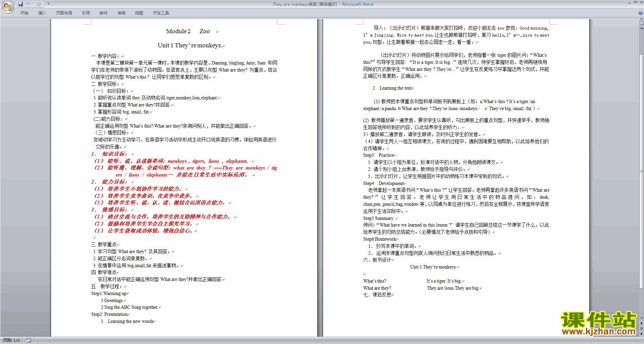Open the 开发工具 ribbon tab

point(161,13)
